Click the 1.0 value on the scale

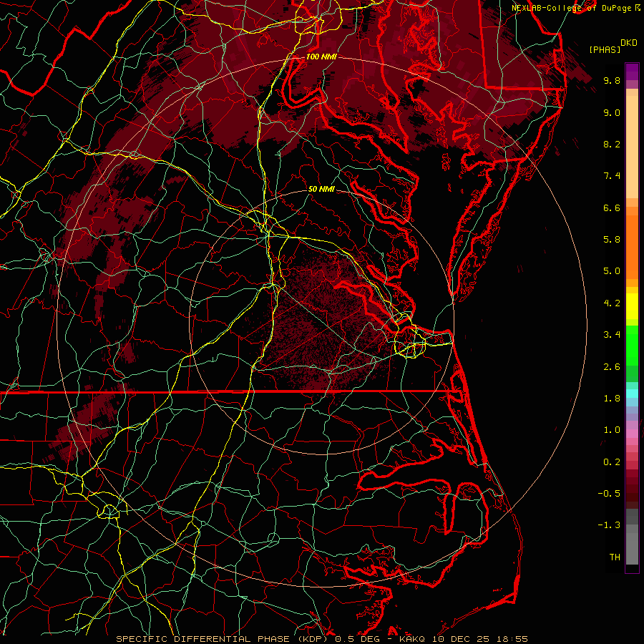612,430
